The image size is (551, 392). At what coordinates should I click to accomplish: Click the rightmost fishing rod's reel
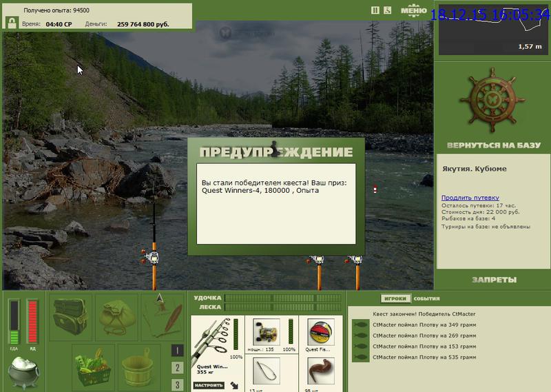tap(355, 260)
